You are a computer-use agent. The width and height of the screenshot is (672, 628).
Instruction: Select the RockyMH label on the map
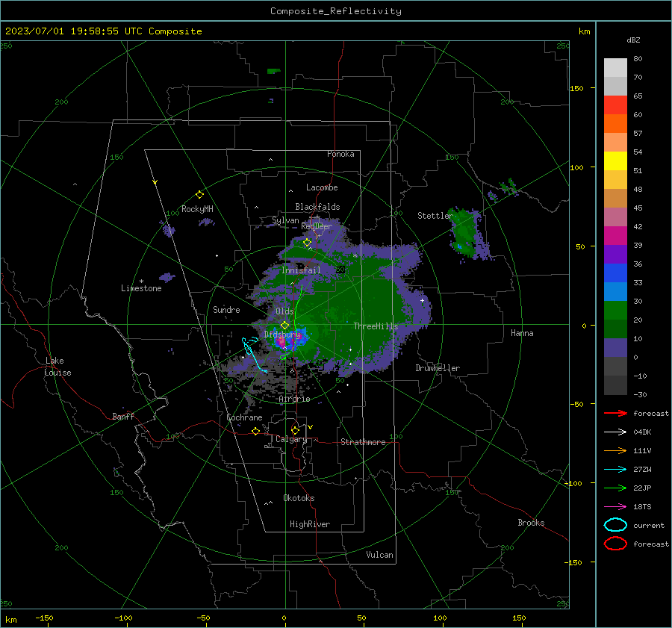[x=197, y=209]
